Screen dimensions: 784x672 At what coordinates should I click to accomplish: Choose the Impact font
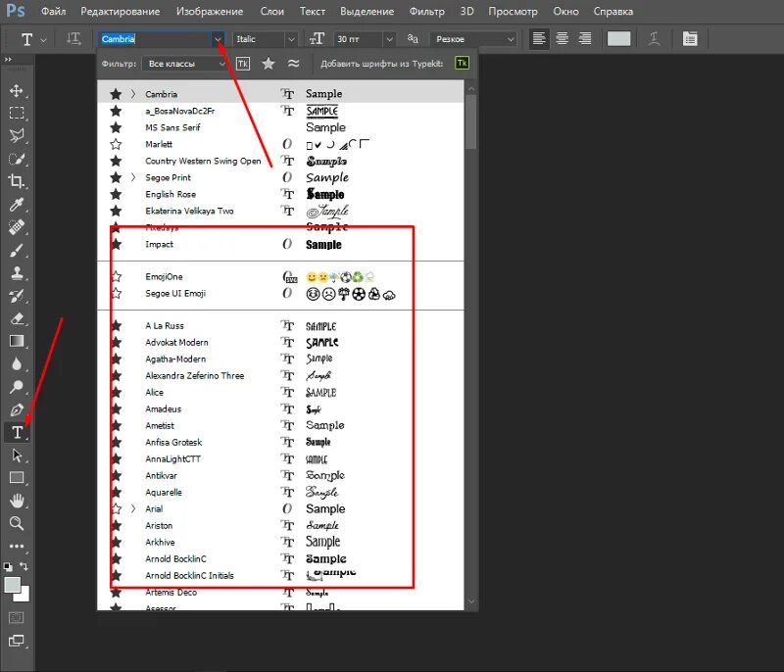(x=280, y=244)
